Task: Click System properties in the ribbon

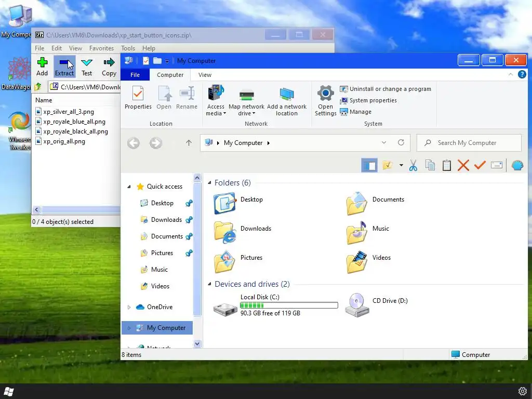Action: (x=368, y=100)
